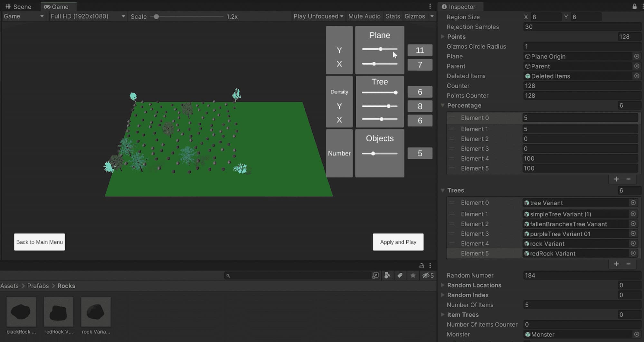Expand the Points array

443,37
